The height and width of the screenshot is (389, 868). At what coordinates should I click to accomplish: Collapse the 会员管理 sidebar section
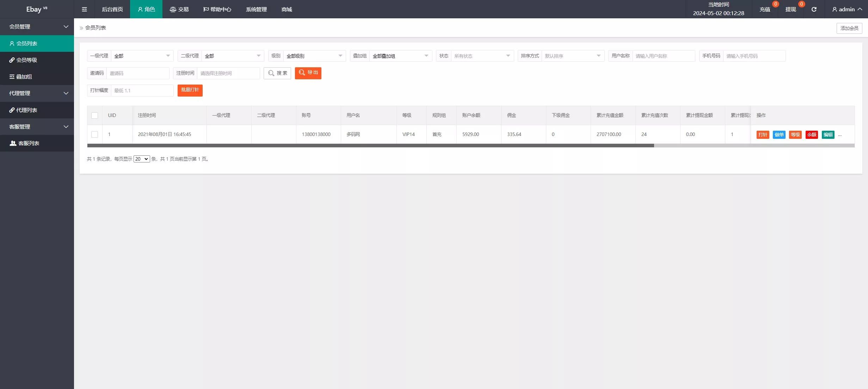[37, 26]
